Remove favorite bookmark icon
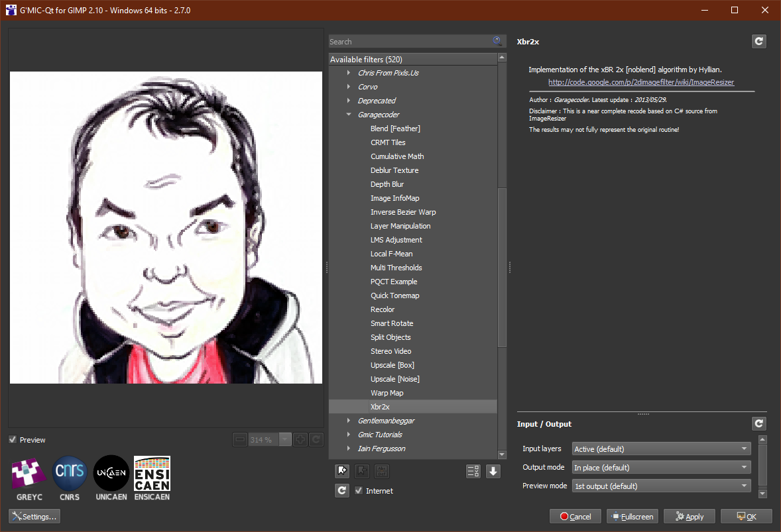 (362, 471)
